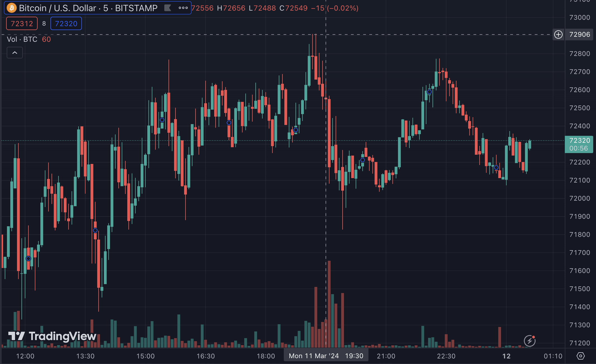Open the three-dots more menu in legend
Viewport: 596px width, 364px height.
pyautogui.click(x=183, y=8)
